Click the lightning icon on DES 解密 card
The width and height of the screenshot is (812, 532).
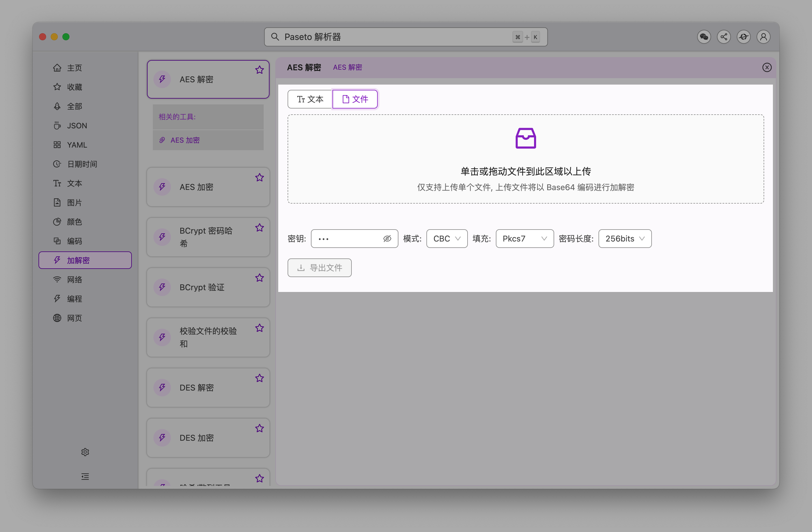(x=162, y=388)
